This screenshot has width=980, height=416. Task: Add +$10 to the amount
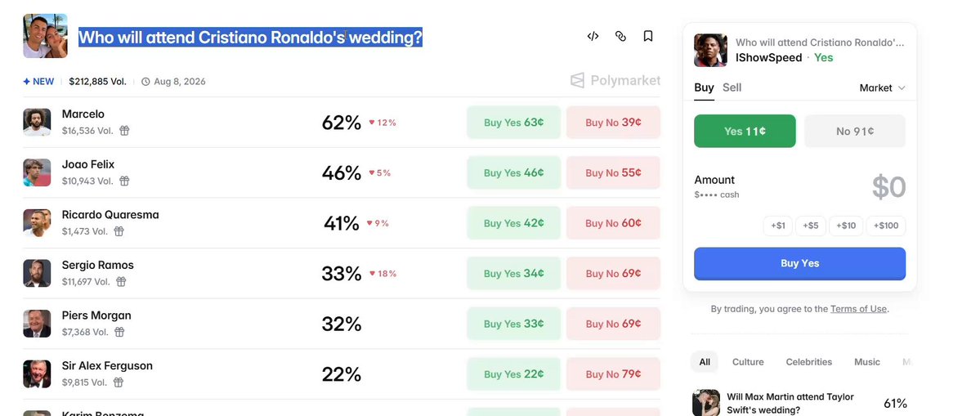pyautogui.click(x=846, y=226)
